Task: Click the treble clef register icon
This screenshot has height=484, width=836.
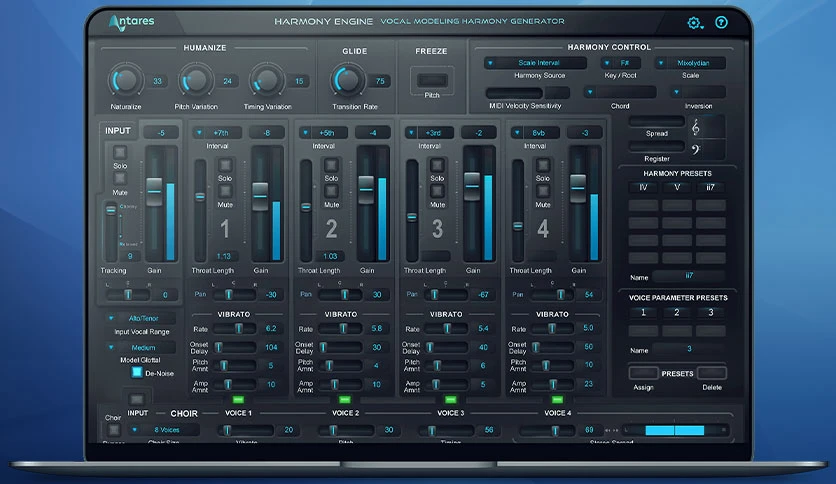Action: coord(695,127)
